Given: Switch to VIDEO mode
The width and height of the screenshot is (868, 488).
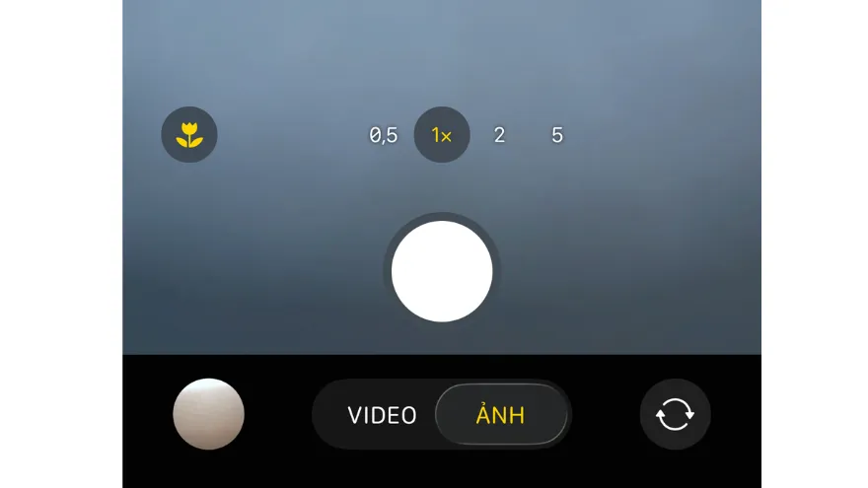Looking at the screenshot, I should click(382, 415).
